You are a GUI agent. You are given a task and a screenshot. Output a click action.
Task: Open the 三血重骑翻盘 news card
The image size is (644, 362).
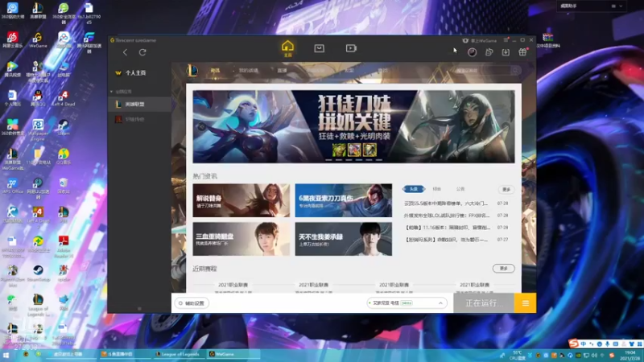[241, 239]
